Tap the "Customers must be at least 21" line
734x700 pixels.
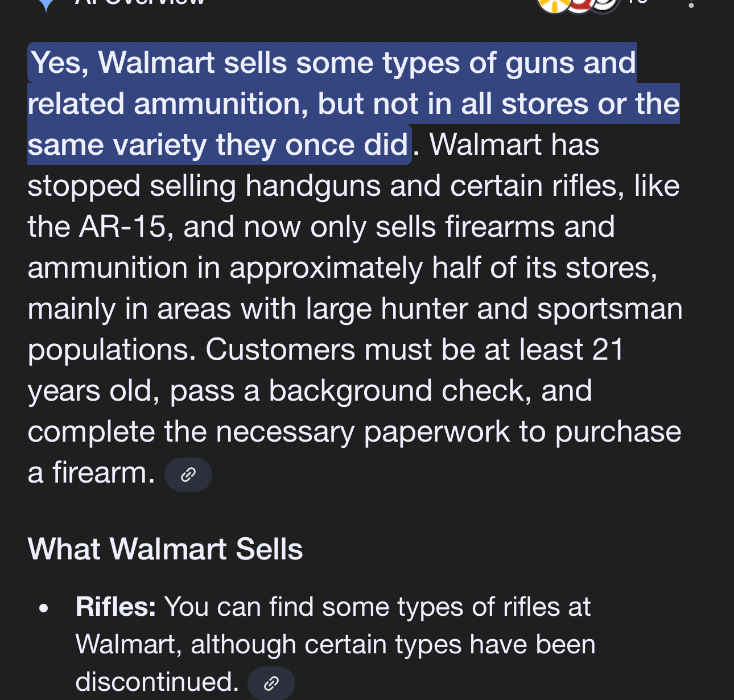point(415,349)
